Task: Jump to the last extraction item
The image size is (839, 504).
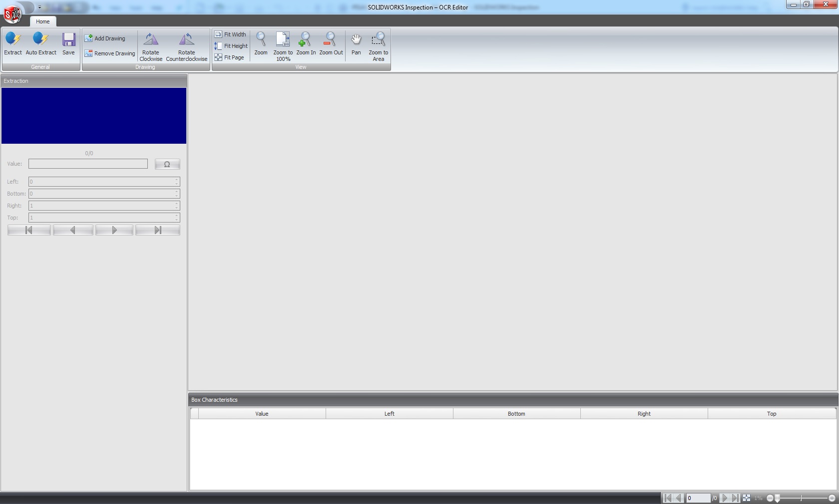Action: (158, 230)
